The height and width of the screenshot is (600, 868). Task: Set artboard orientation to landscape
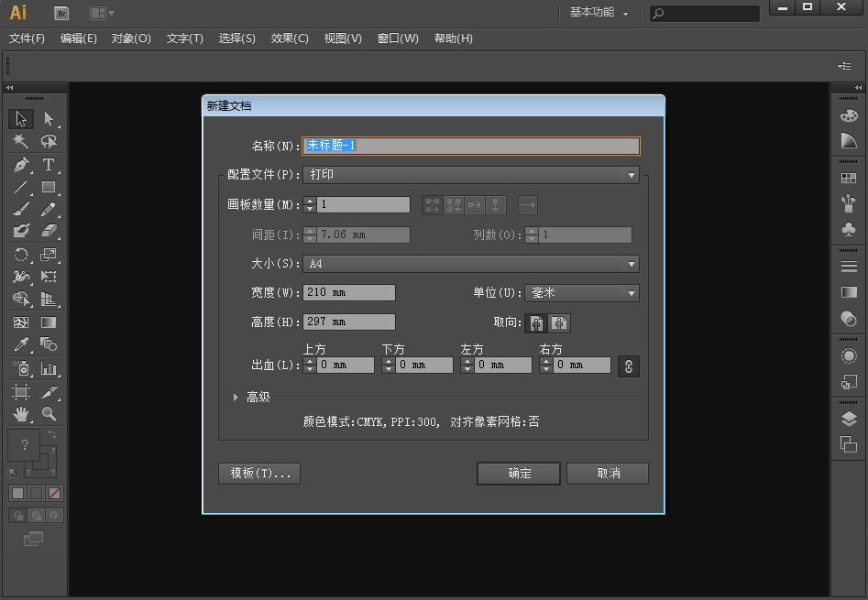[x=559, y=323]
